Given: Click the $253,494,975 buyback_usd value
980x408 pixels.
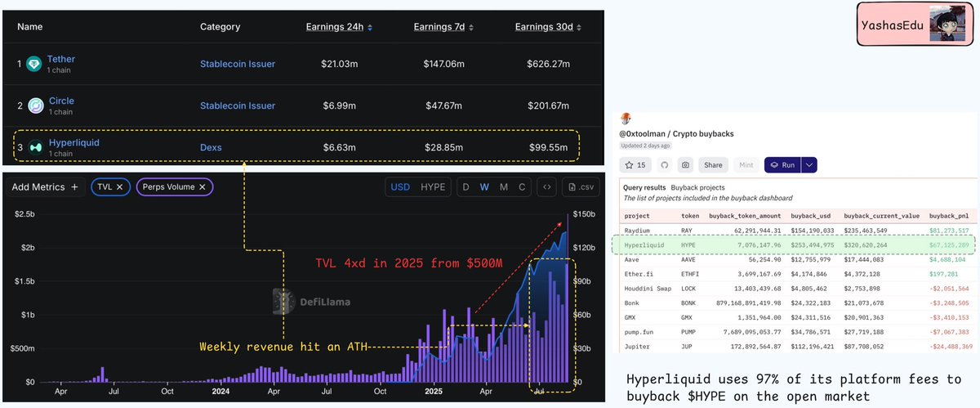Looking at the screenshot, I should [x=813, y=244].
